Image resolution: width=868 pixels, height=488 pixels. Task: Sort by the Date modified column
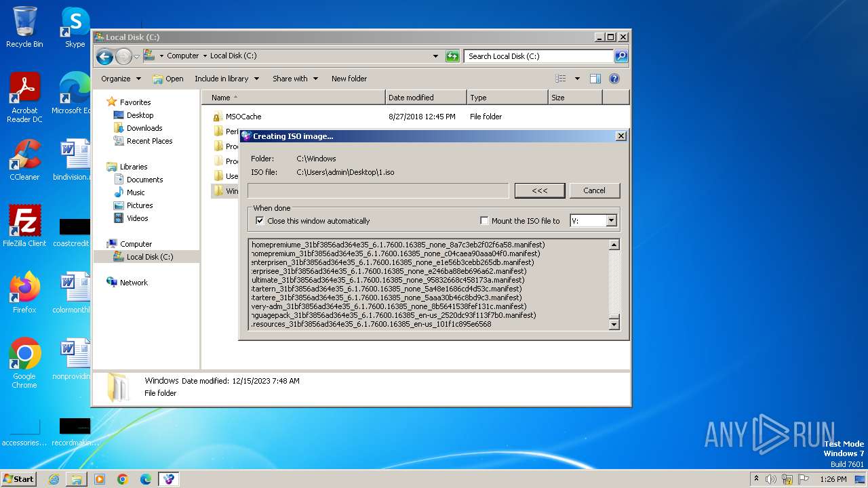coord(426,98)
